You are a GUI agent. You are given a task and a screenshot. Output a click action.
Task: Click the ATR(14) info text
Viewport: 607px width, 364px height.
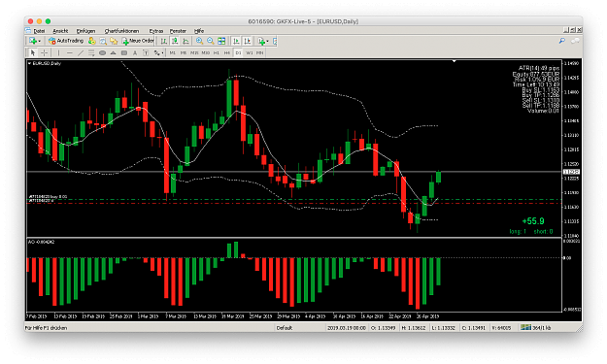(x=539, y=68)
